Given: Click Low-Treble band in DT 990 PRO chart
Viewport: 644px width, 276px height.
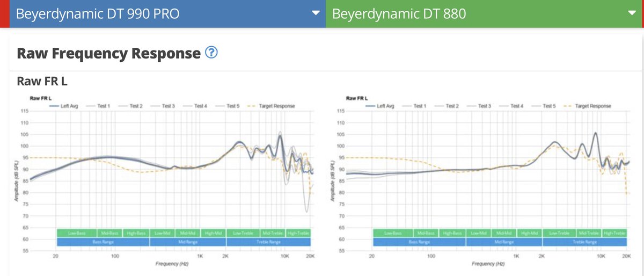Looking at the screenshot, I should [243, 233].
